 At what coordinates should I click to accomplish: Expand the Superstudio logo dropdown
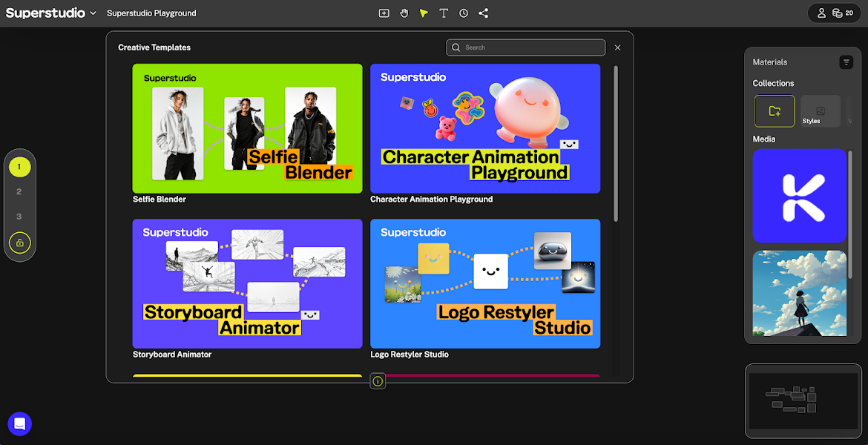[93, 13]
